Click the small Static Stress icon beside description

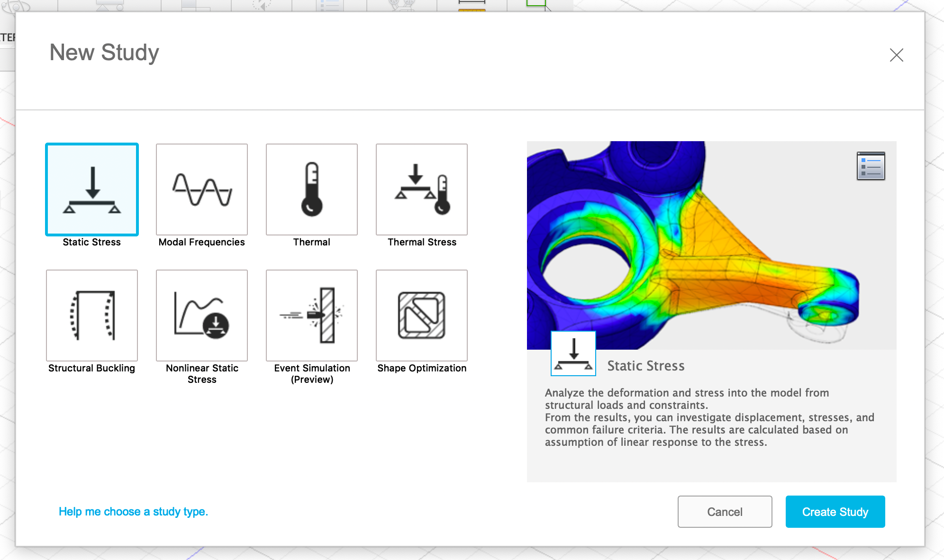pos(573,353)
